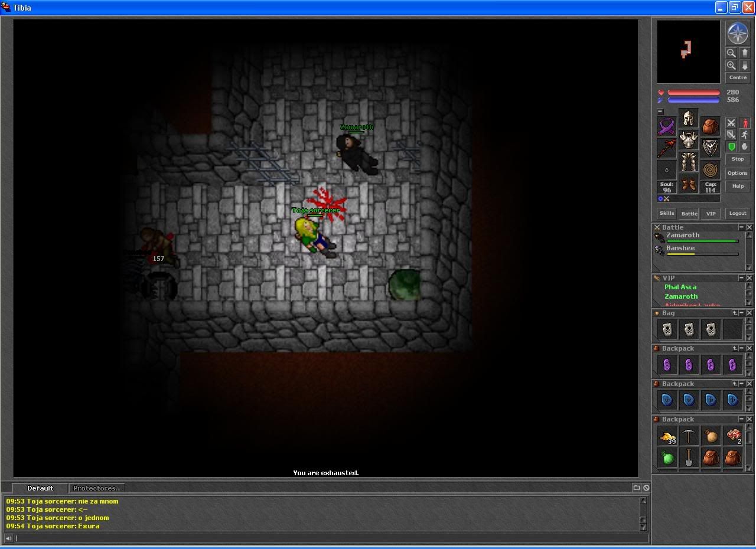Viewport: 756px width, 549px height.
Task: Enable stand while fighting red figure
Action: coord(745,123)
